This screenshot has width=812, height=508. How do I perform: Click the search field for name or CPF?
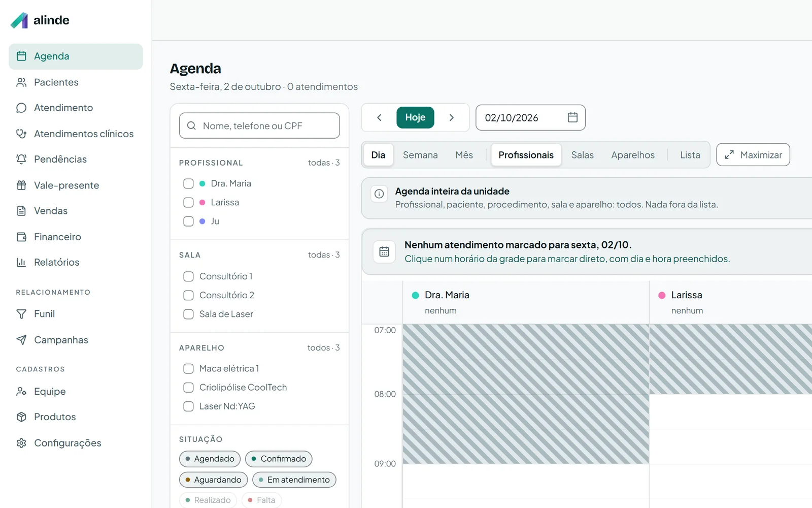tap(259, 125)
